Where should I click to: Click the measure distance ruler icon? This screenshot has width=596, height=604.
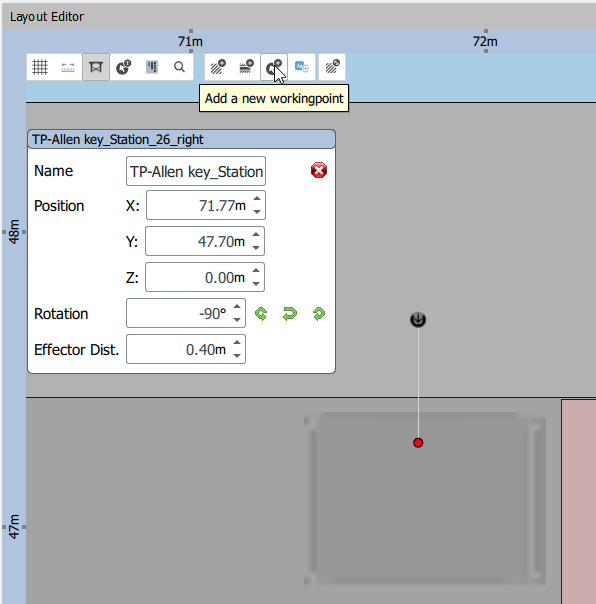(68, 67)
